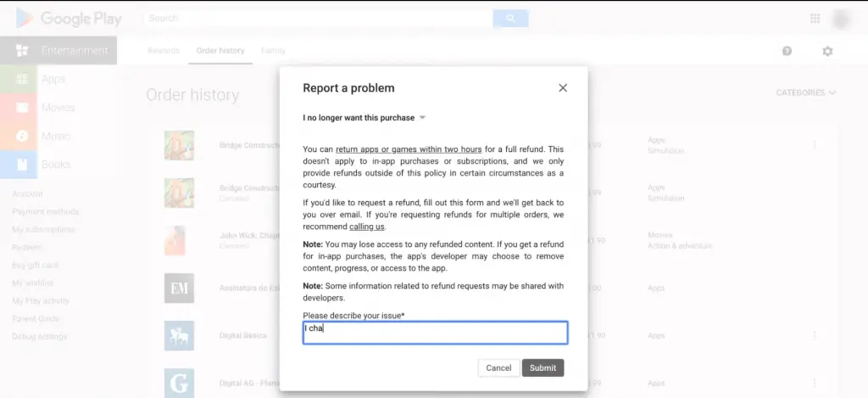The image size is (868, 398).
Task: Go to My subscriptions
Action: (43, 229)
